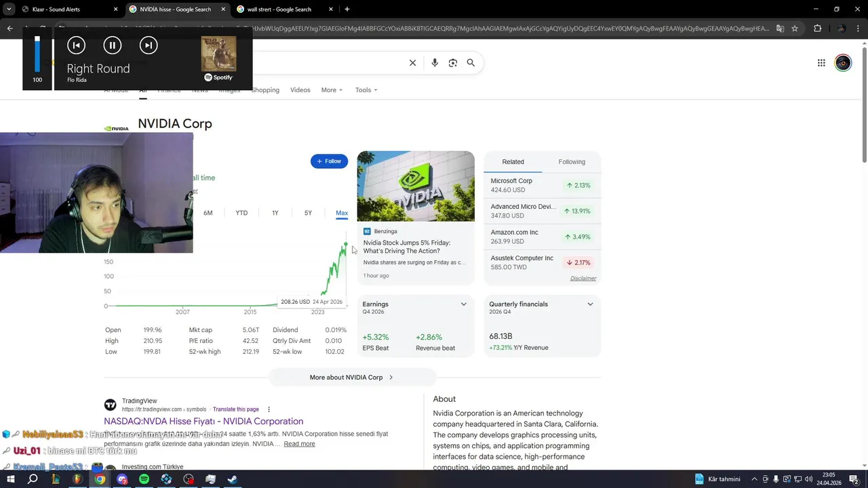Switch to Chrome in the taskbar
The height and width of the screenshot is (488, 868).
[100, 479]
